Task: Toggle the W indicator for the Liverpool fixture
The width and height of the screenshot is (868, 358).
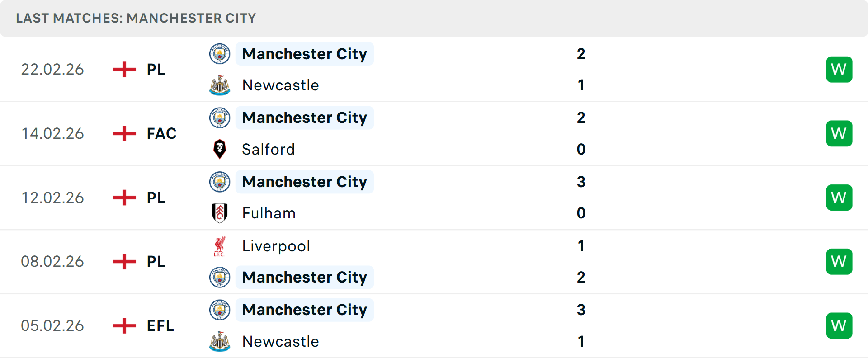Action: (x=839, y=261)
